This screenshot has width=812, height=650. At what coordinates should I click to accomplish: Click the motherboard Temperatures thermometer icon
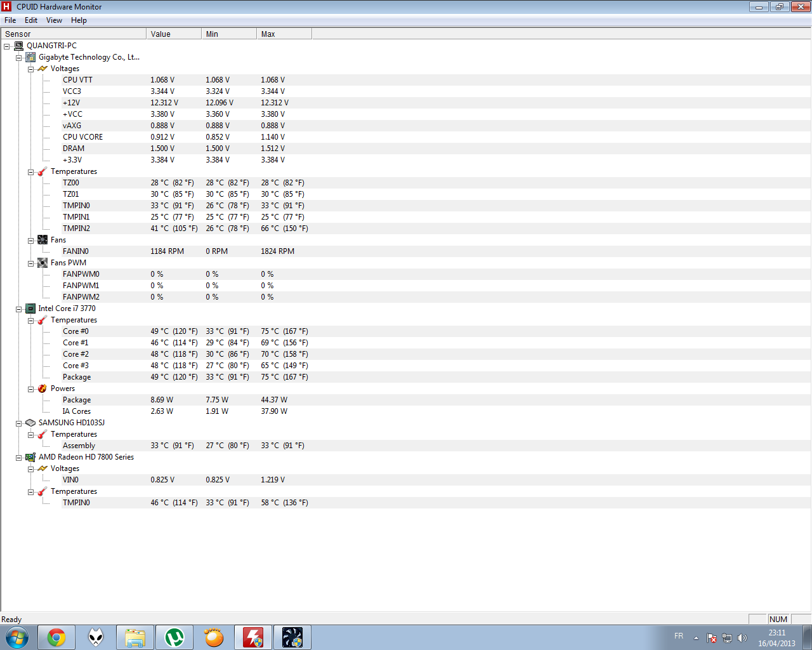[43, 171]
